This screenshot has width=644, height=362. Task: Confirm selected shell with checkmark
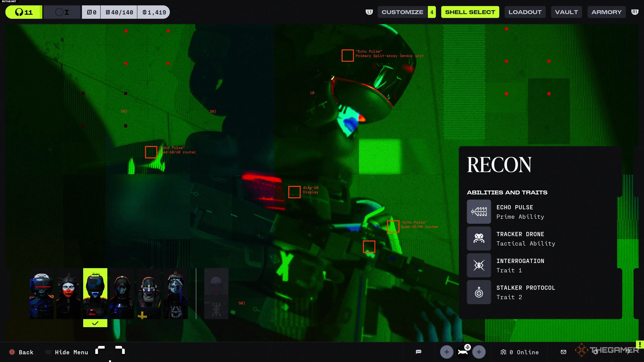(x=95, y=323)
